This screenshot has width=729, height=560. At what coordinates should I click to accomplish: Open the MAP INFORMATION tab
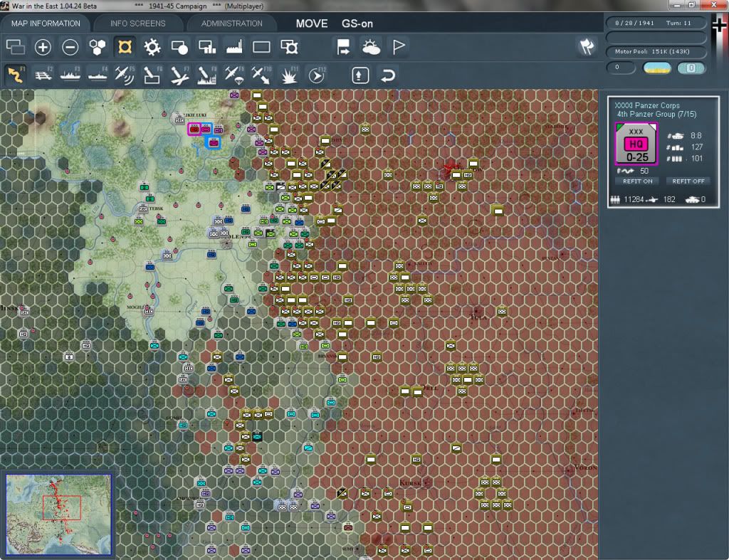[x=46, y=23]
